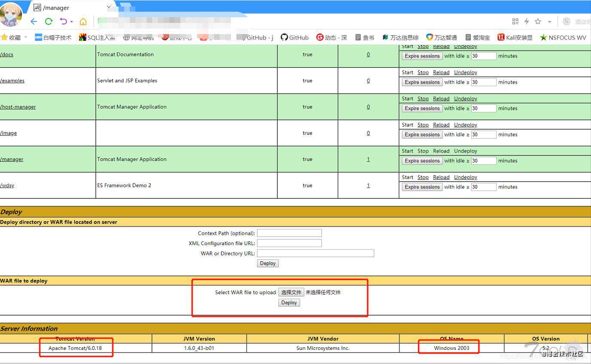Open the /wdsy application path link
Image resolution: width=591 pixels, height=364 pixels.
tap(7, 185)
